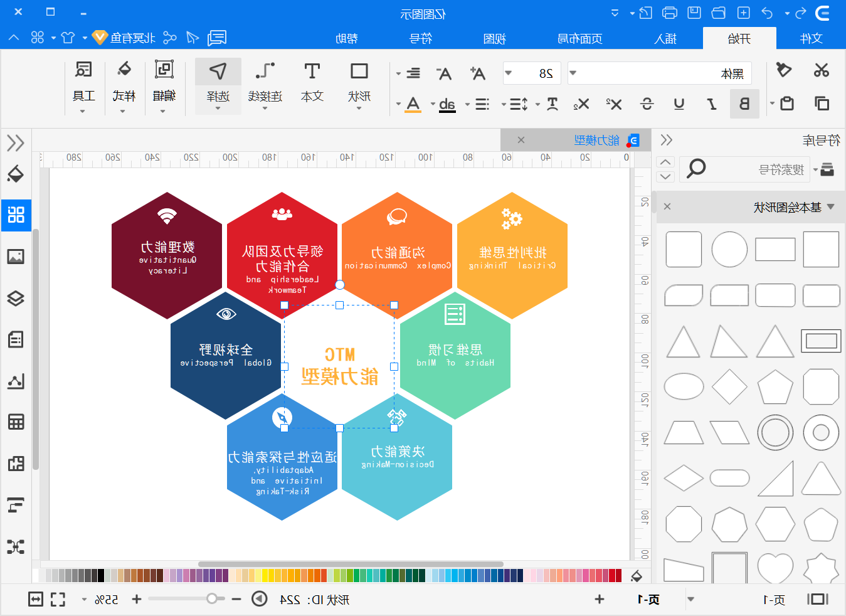Screen dimensions: 846x616
Task: Select the 形状 shape tool
Action: (x=359, y=86)
